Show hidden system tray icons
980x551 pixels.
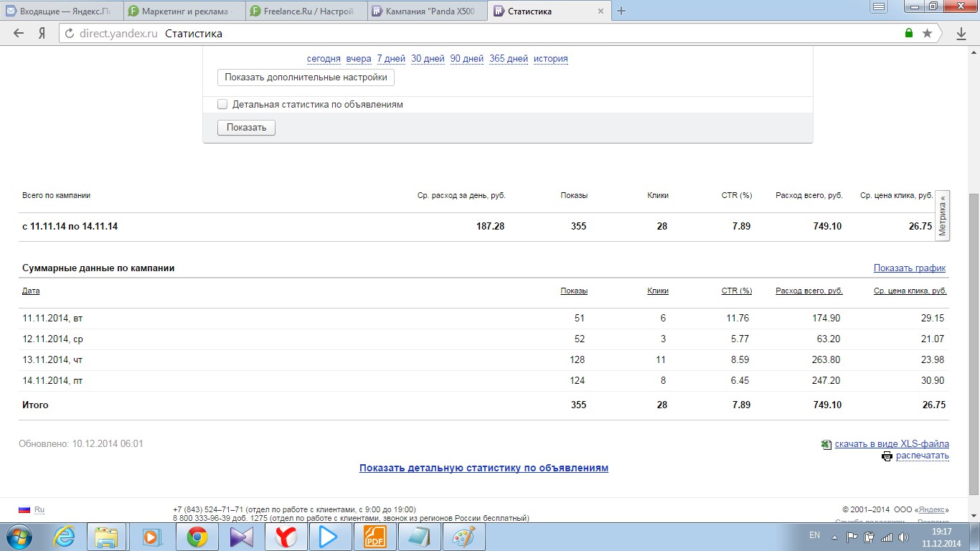[834, 537]
